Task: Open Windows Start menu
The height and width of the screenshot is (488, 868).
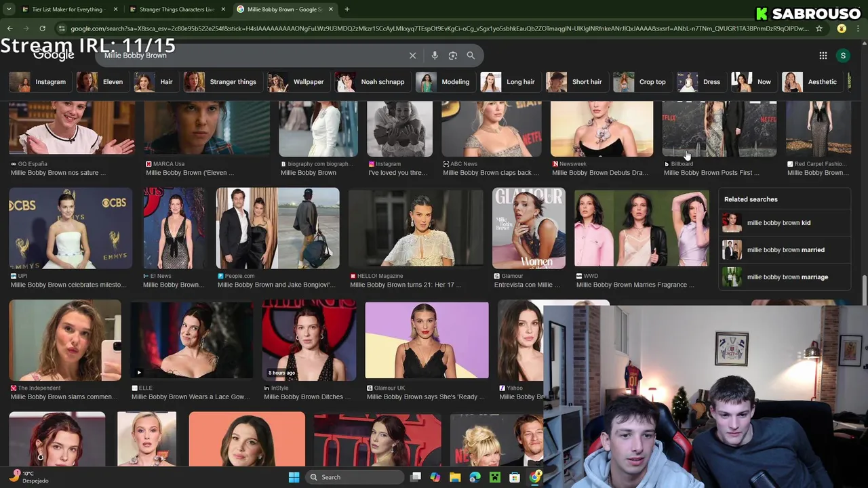Action: pos(294,477)
